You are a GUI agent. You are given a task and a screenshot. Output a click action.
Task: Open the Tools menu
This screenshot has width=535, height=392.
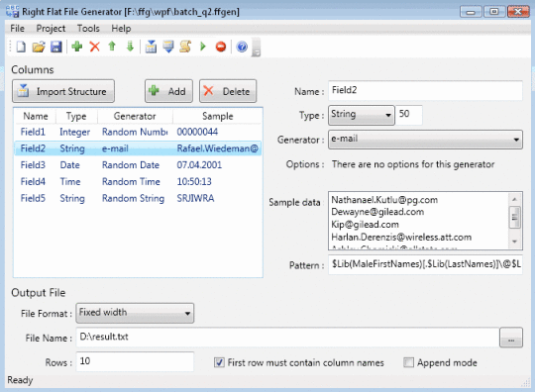(88, 29)
